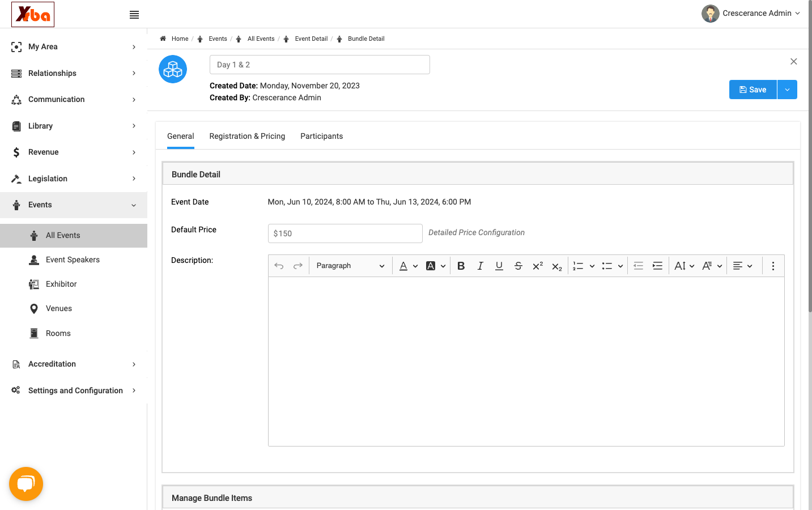This screenshot has width=812, height=510.
Task: Apply Bold formatting in description editor
Action: (x=461, y=266)
